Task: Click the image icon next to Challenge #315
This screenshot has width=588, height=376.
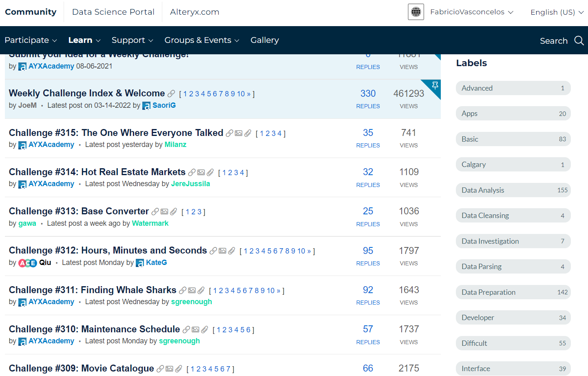Action: (239, 133)
